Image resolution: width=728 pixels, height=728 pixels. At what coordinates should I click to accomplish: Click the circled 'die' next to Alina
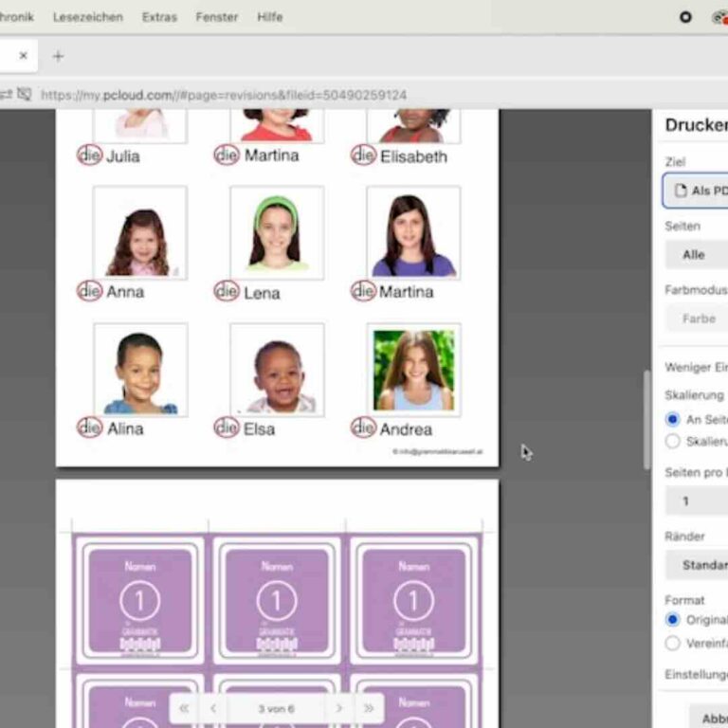tap(90, 428)
